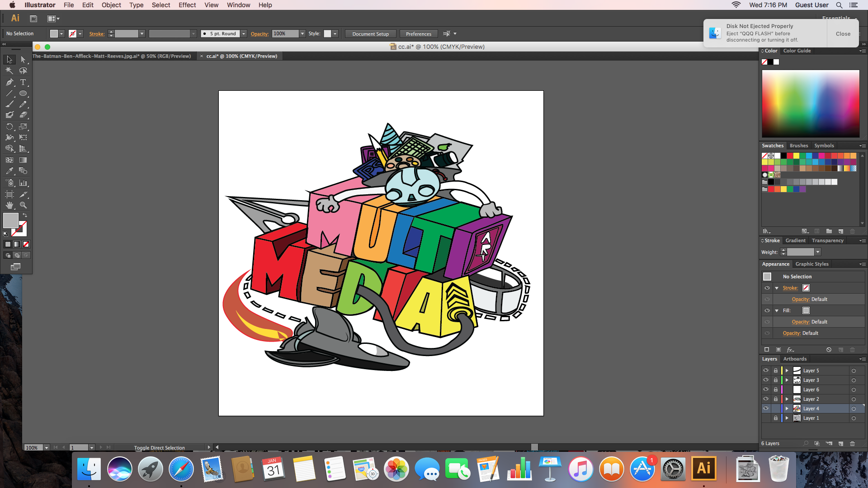Click the artboard number input field
868x488 pixels.
[x=79, y=447]
